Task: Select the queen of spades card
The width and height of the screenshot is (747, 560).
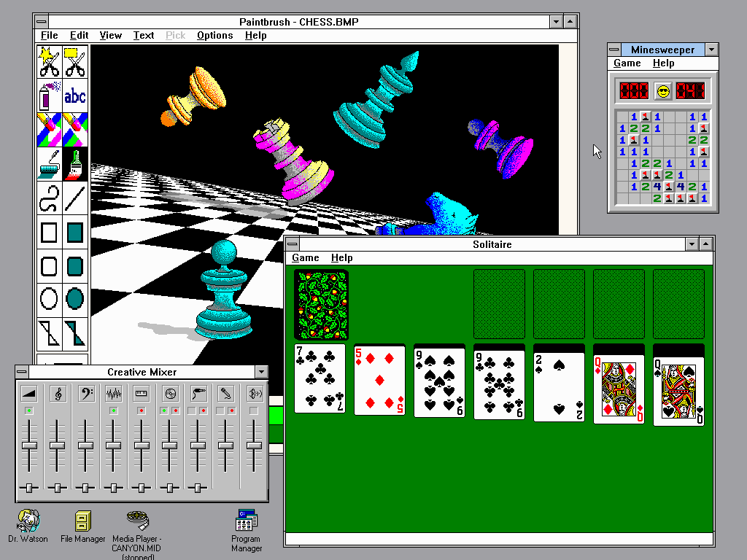Action: coord(678,391)
